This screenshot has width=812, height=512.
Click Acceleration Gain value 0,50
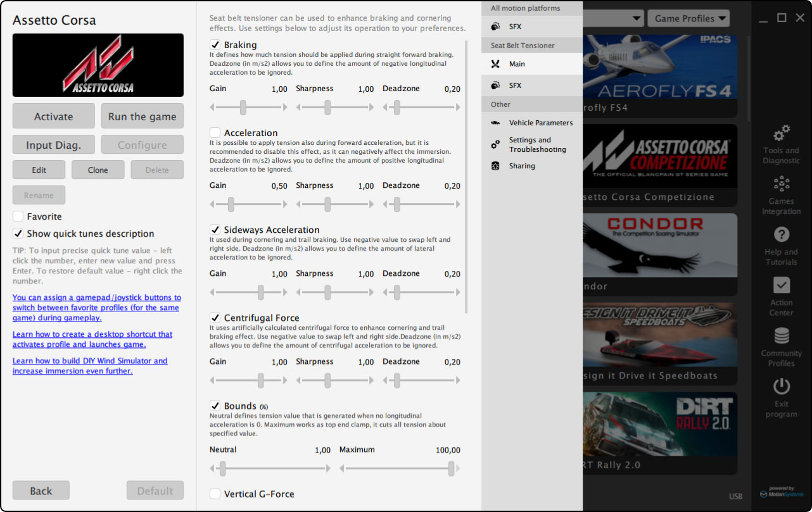(x=279, y=186)
